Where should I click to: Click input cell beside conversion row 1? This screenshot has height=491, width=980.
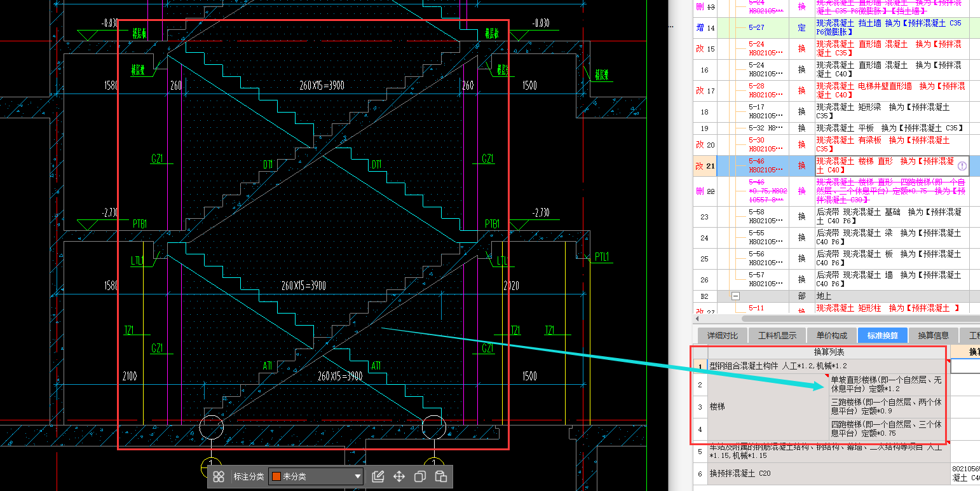click(x=965, y=366)
